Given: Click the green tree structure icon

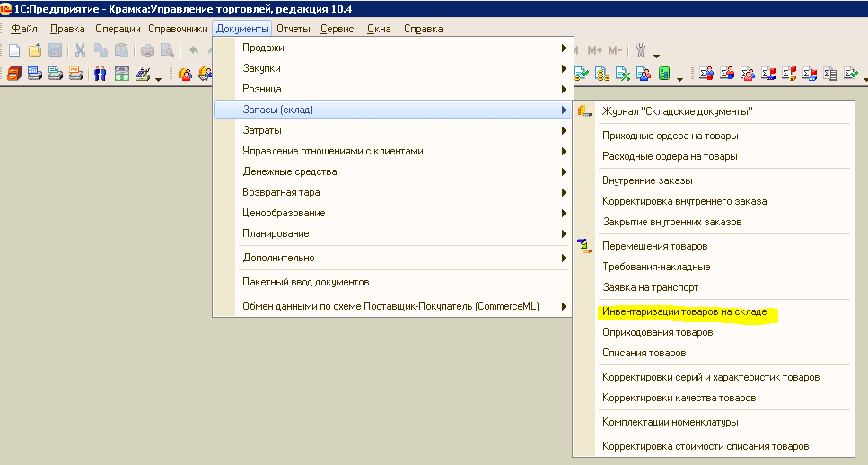Looking at the screenshot, I should (664, 73).
